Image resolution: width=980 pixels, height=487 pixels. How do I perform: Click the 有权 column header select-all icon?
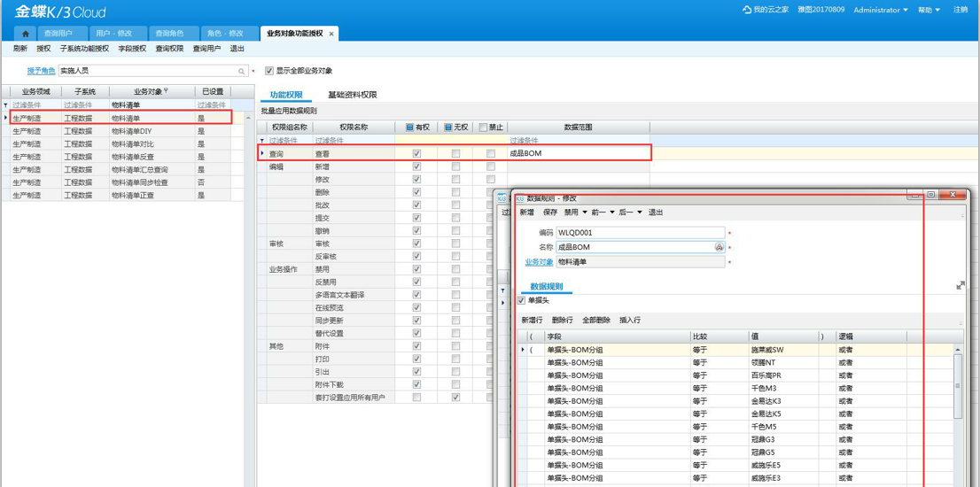click(409, 128)
